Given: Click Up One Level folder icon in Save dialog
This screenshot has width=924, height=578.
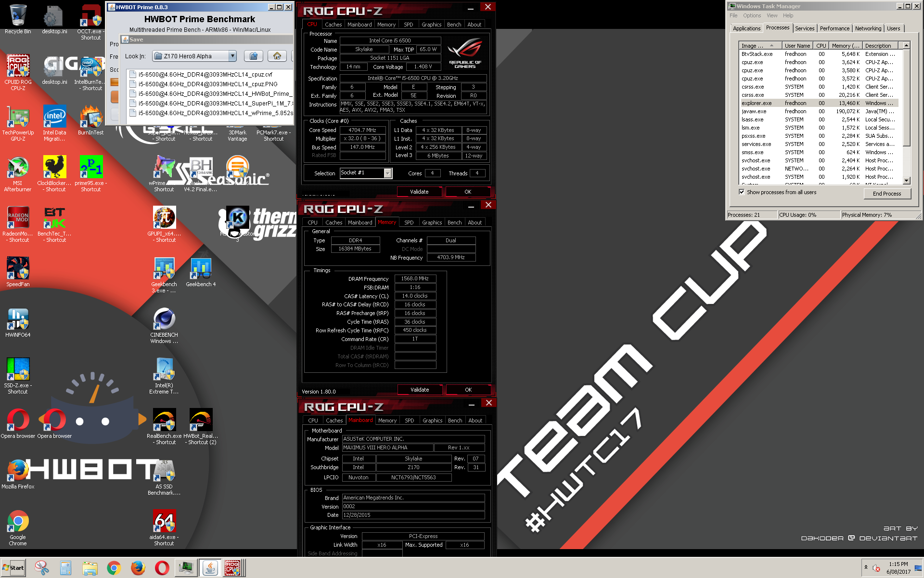Looking at the screenshot, I should coord(254,56).
